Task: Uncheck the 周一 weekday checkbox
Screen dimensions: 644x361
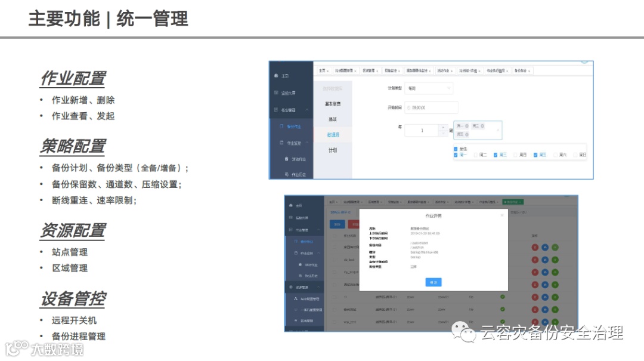Action: (456, 155)
